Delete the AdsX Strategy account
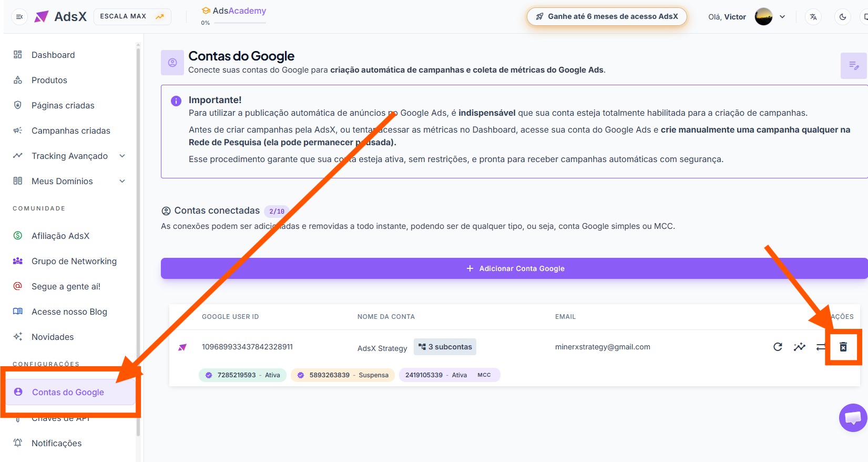 coord(843,347)
